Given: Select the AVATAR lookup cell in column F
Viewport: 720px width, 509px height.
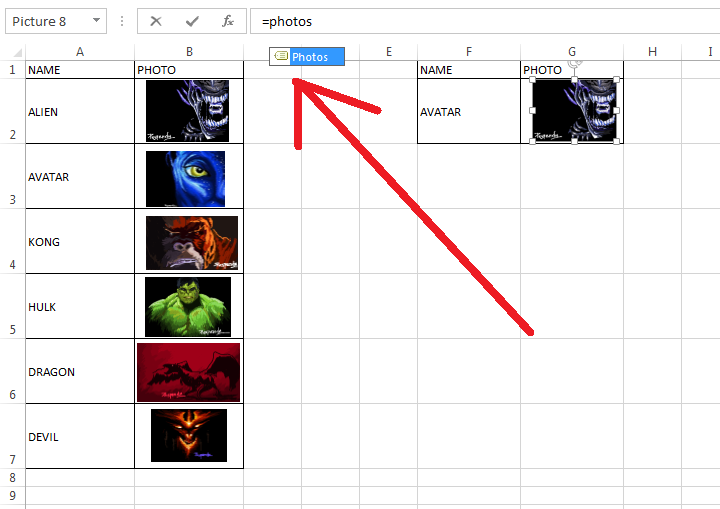Looking at the screenshot, I should coord(469,111).
